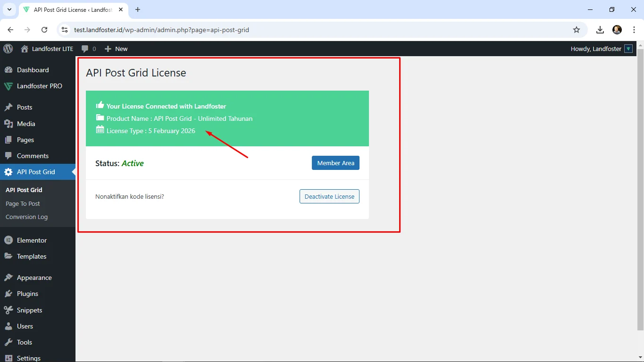Open Users in the sidebar
644x362 pixels.
point(38,326)
